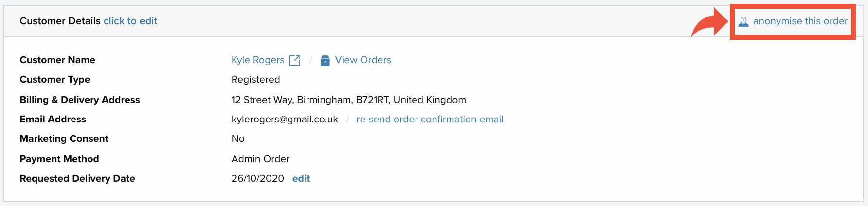Viewport: 868px width, 206px height.
Task: Click the Customer Name label
Action: 57,60
